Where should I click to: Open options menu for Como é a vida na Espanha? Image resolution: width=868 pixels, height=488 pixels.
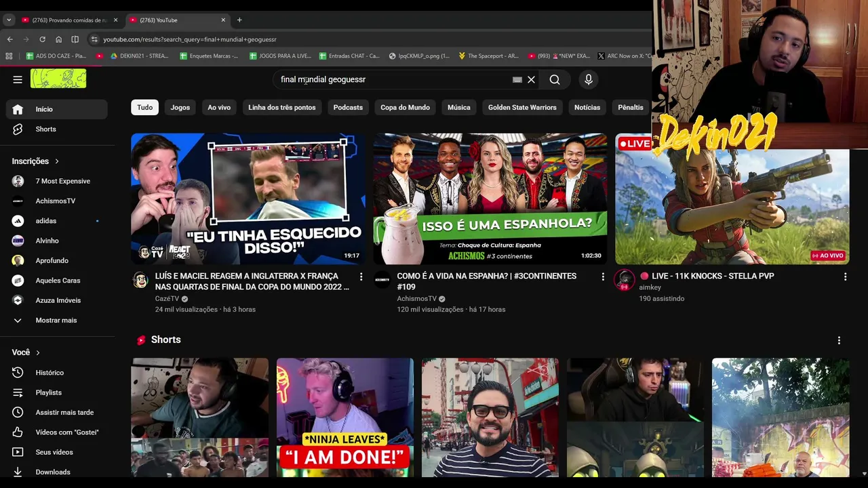(603, 277)
